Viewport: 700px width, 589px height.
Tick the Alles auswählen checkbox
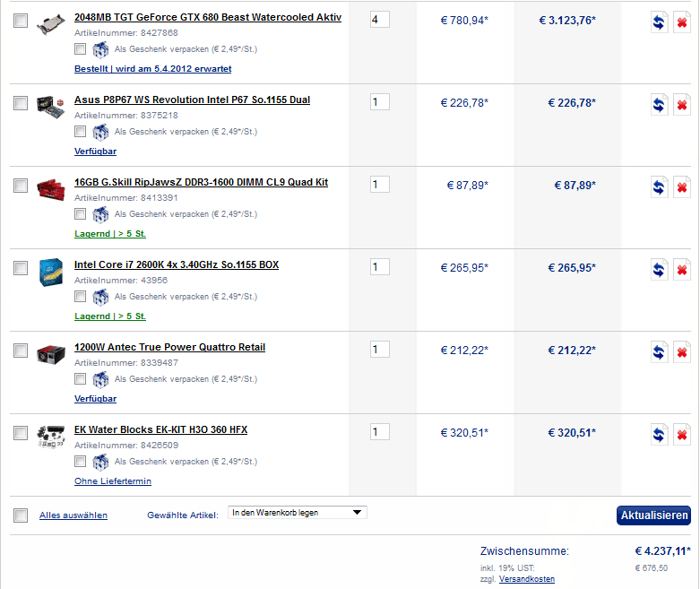21,515
